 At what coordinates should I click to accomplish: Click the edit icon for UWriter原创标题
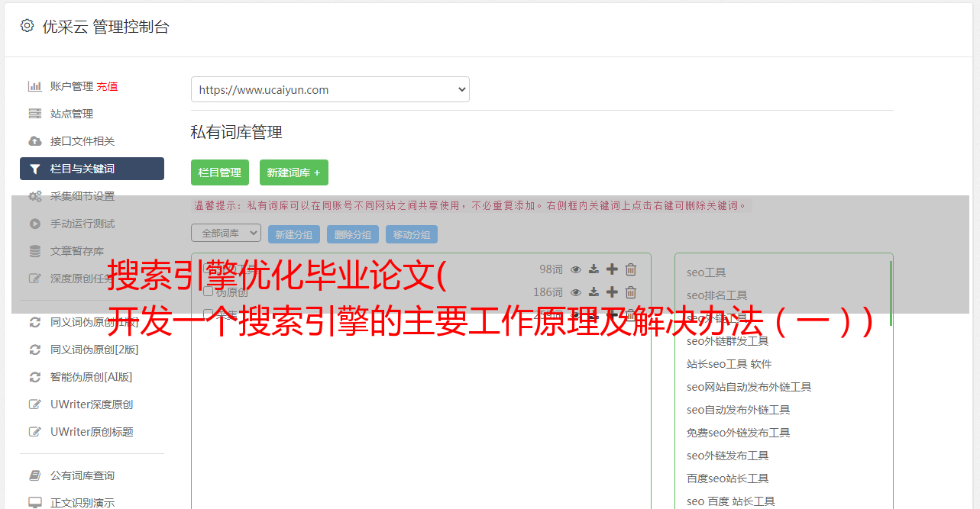pos(35,432)
